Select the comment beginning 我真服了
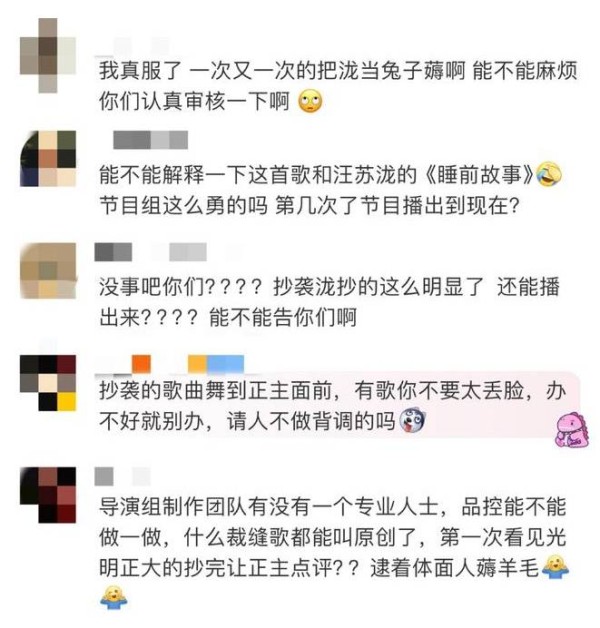The width and height of the screenshot is (600, 628). [x=338, y=87]
